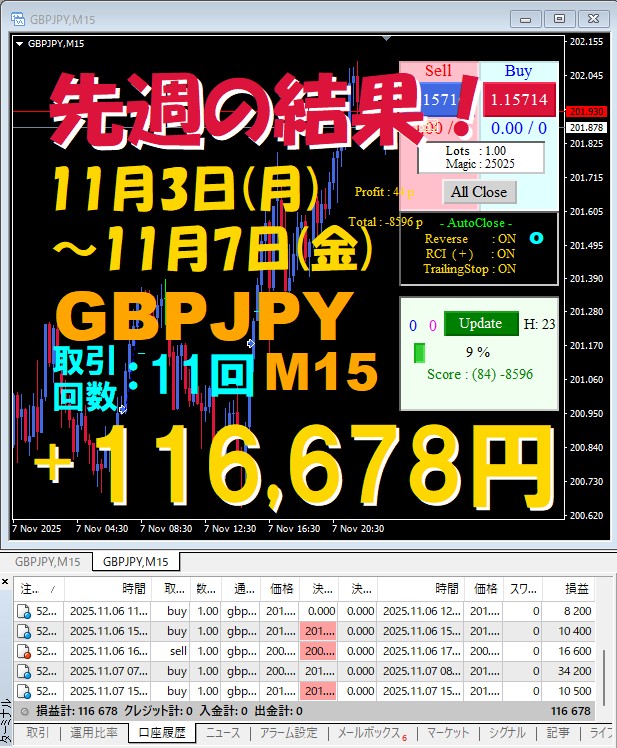Open the マーケット tab

[448, 733]
